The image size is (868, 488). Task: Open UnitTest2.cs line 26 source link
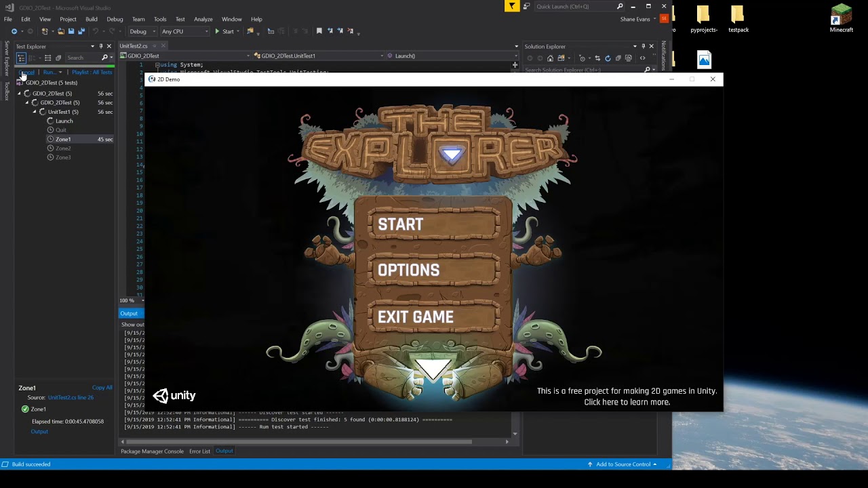pos(71,398)
